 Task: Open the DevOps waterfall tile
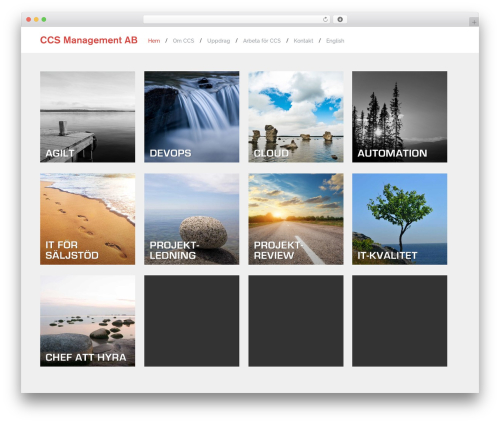(x=192, y=117)
